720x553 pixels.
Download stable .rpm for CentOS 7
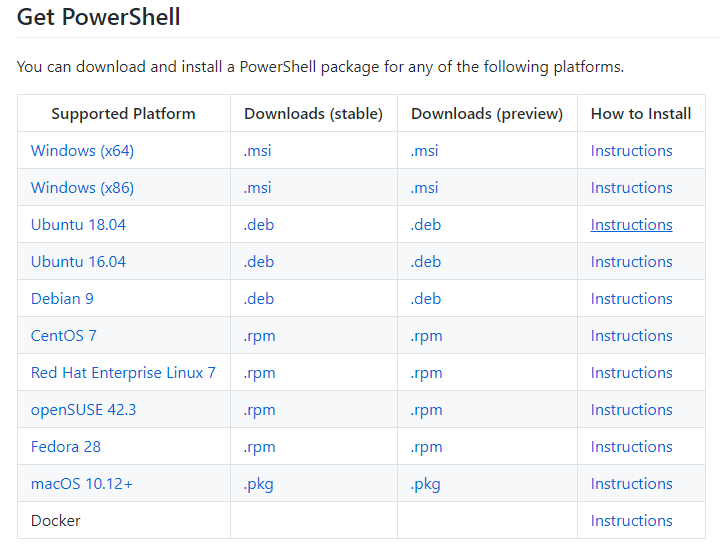click(x=259, y=336)
